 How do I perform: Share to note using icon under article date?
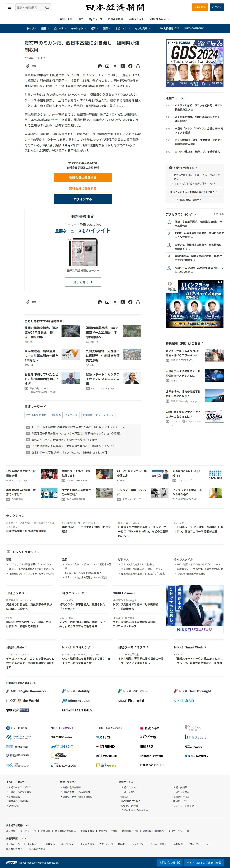[x=115, y=66]
